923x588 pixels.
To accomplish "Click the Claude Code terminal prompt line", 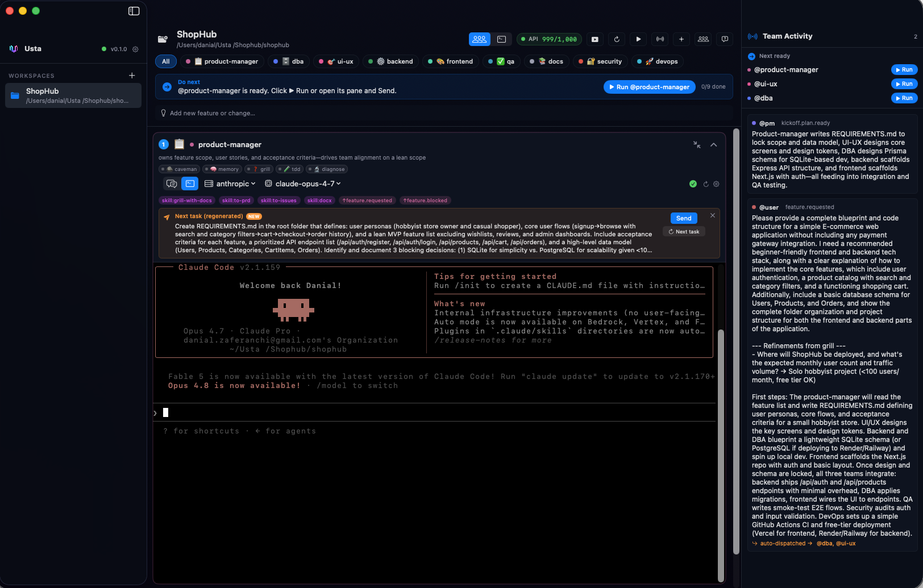I will [x=435, y=412].
